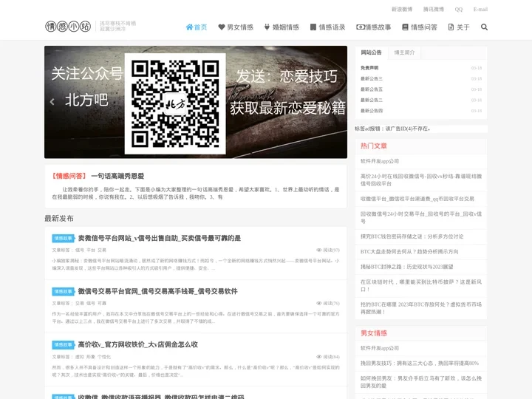
Task: Switch to the 博主简介 tab
Action: click(x=404, y=52)
